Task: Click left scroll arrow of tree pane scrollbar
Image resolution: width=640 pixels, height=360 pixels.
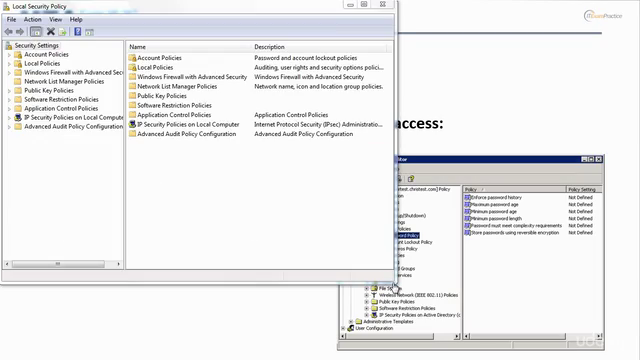Action: coord(7,264)
